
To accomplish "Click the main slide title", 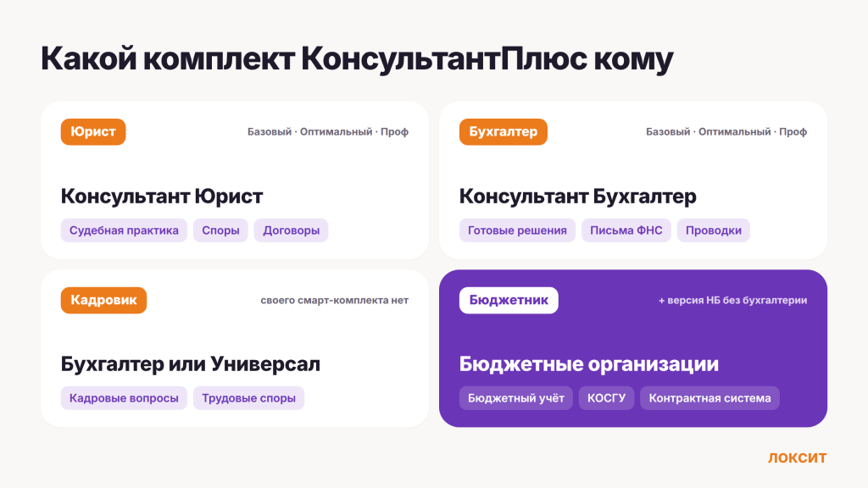I will click(357, 58).
